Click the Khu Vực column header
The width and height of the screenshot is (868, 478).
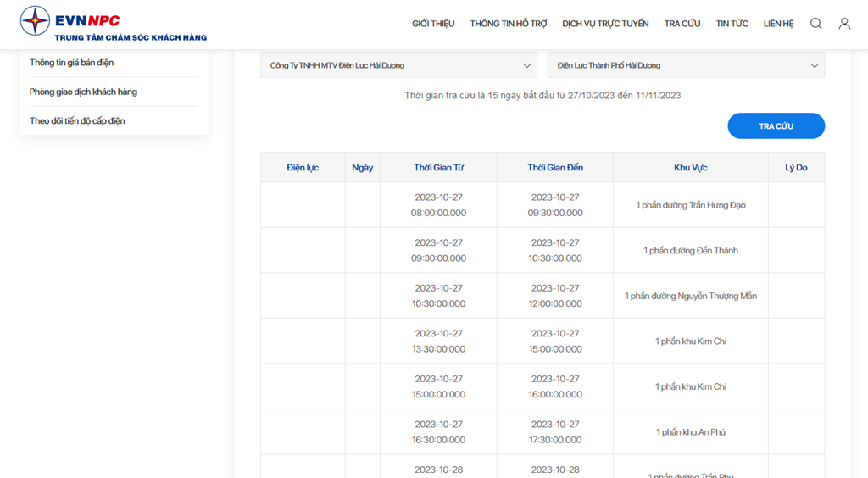[690, 167]
